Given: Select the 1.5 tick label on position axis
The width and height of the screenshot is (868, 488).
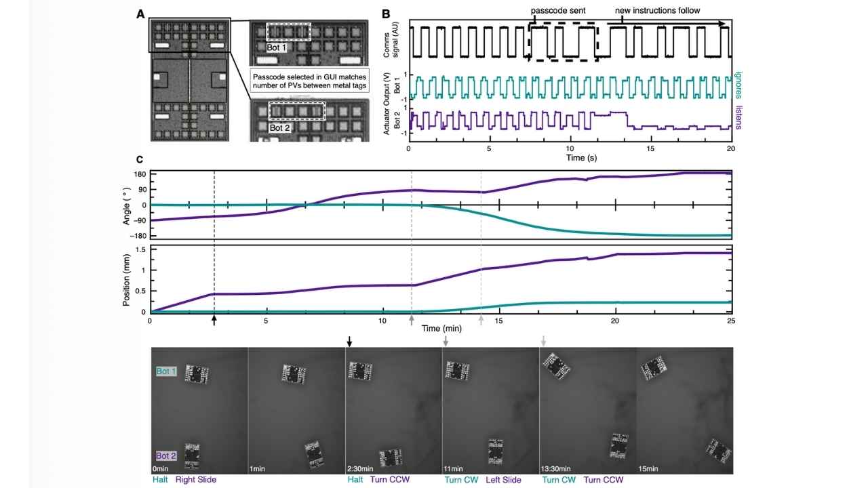Looking at the screenshot, I should 142,250.
